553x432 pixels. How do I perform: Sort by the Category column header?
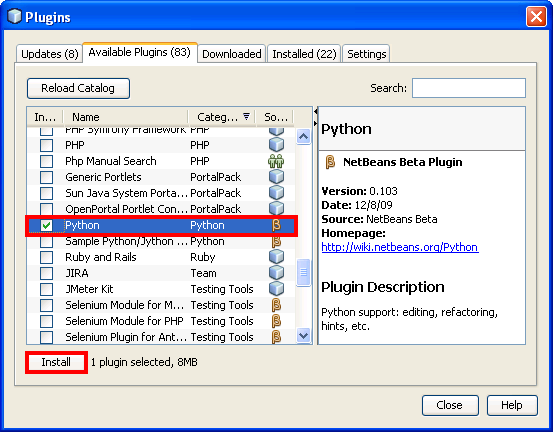click(222, 117)
